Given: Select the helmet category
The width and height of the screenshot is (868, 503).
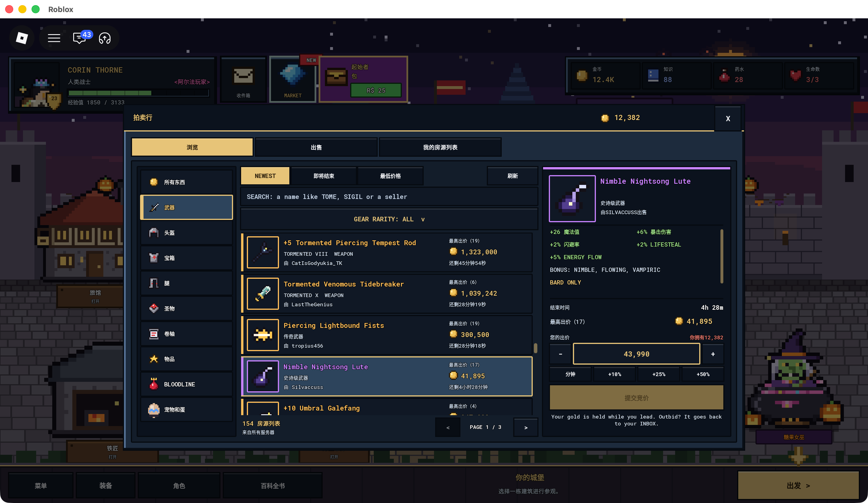Looking at the screenshot, I should pos(186,233).
